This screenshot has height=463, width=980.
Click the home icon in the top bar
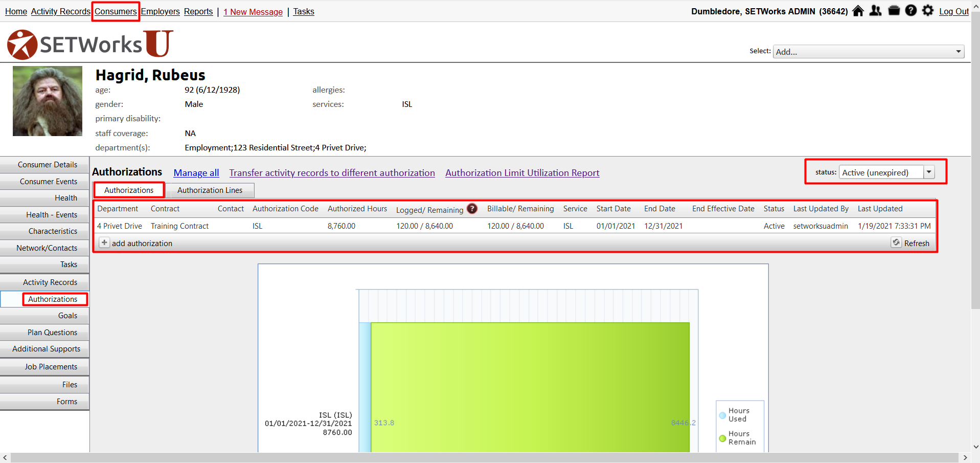coord(858,11)
